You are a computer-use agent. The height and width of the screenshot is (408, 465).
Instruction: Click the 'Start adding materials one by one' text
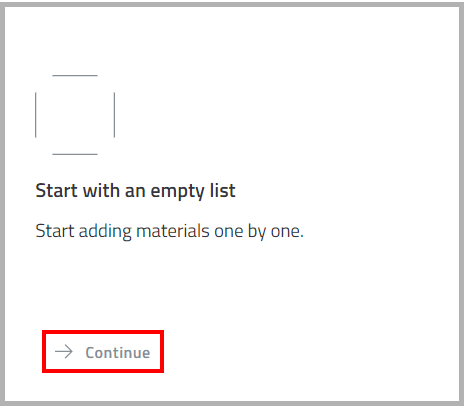click(x=169, y=231)
